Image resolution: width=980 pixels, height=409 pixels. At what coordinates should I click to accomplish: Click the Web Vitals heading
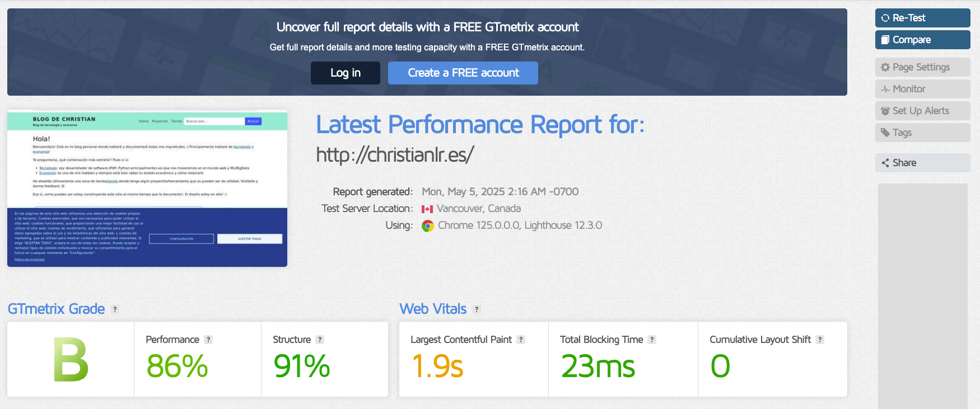[x=433, y=309]
